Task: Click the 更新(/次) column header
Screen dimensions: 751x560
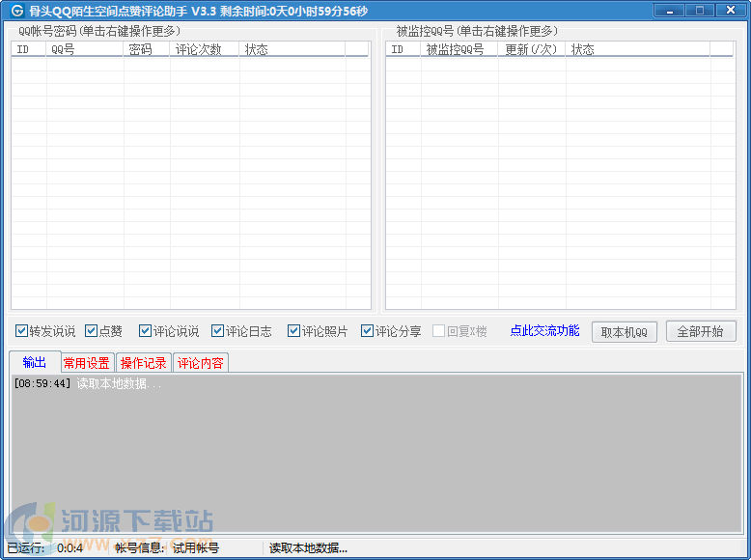Action: (x=531, y=49)
